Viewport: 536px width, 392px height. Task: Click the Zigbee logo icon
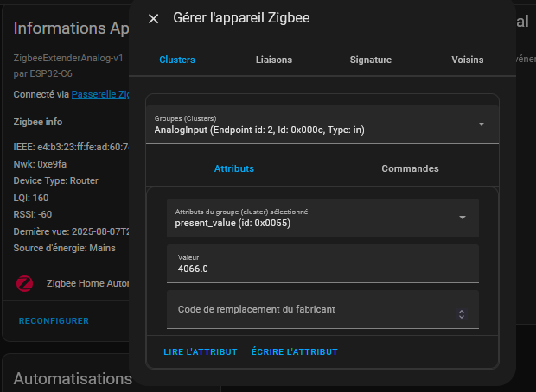coord(26,282)
